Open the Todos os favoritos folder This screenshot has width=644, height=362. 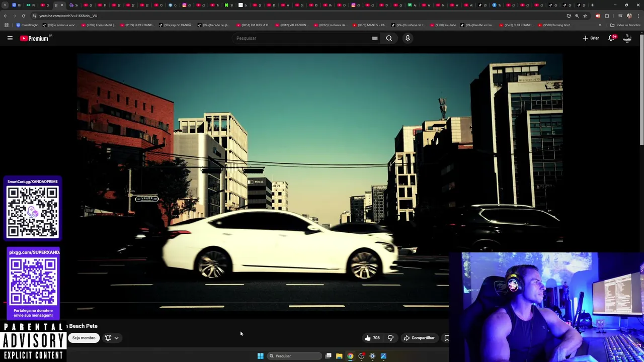(x=625, y=25)
